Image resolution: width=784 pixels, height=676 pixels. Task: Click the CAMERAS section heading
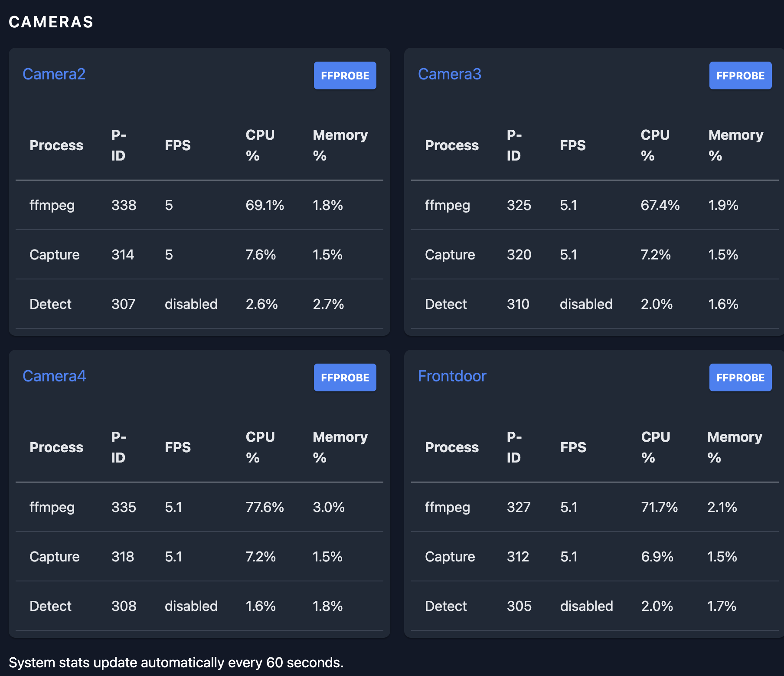coord(51,22)
